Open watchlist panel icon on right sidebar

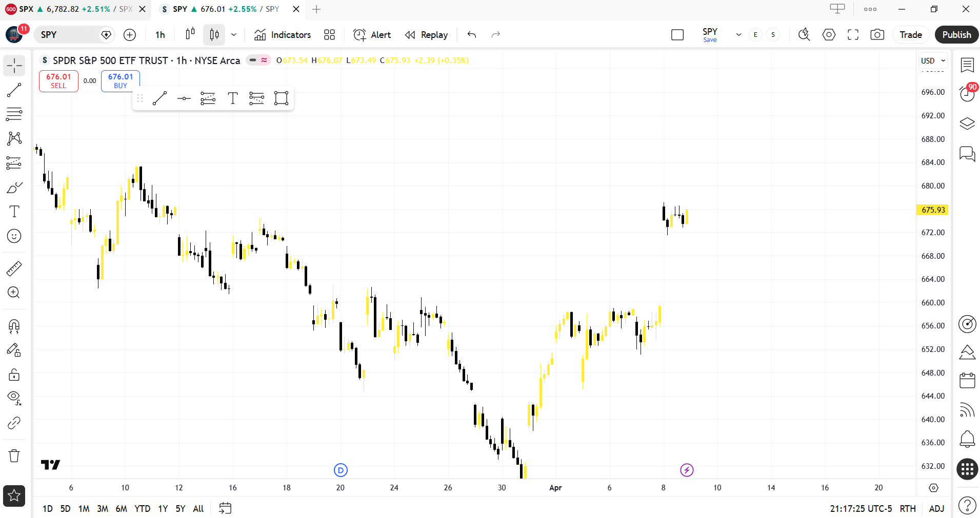click(967, 65)
